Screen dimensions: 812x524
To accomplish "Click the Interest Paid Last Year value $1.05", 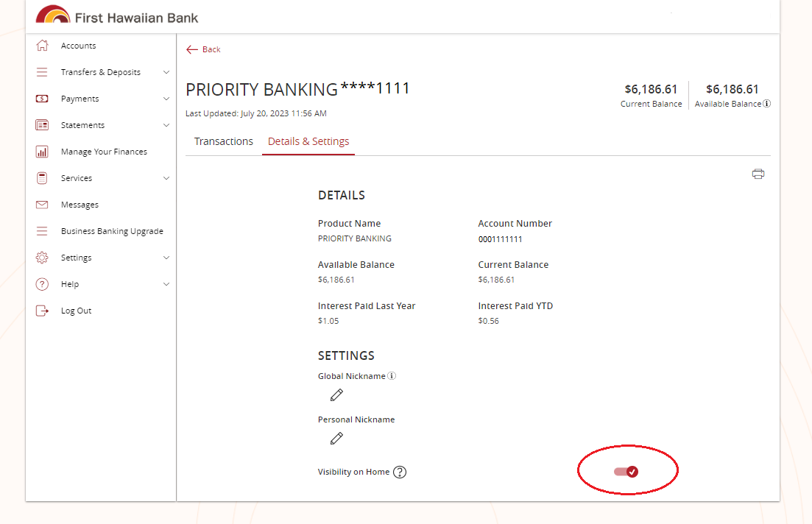I will (328, 321).
